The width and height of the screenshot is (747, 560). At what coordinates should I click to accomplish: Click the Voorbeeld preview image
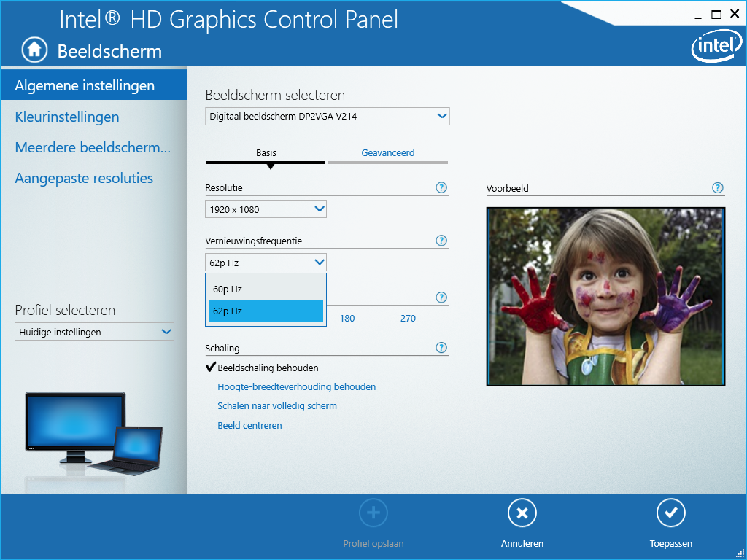coord(605,297)
